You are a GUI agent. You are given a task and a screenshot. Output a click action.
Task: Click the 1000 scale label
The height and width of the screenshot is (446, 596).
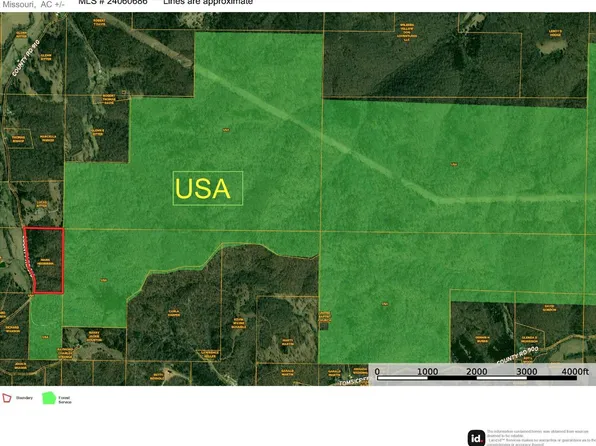click(x=428, y=371)
